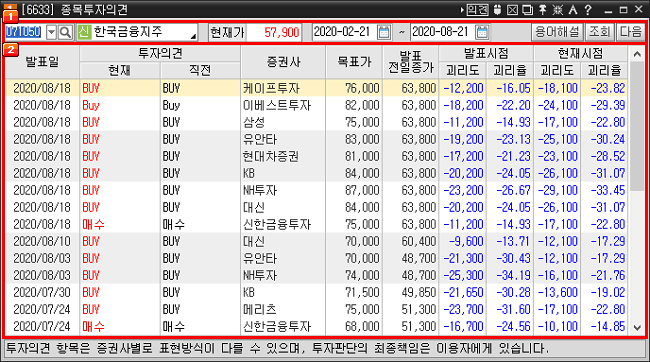This screenshot has height=362, width=650.
Task: Click the stock search magnifier icon
Action: [x=65, y=32]
